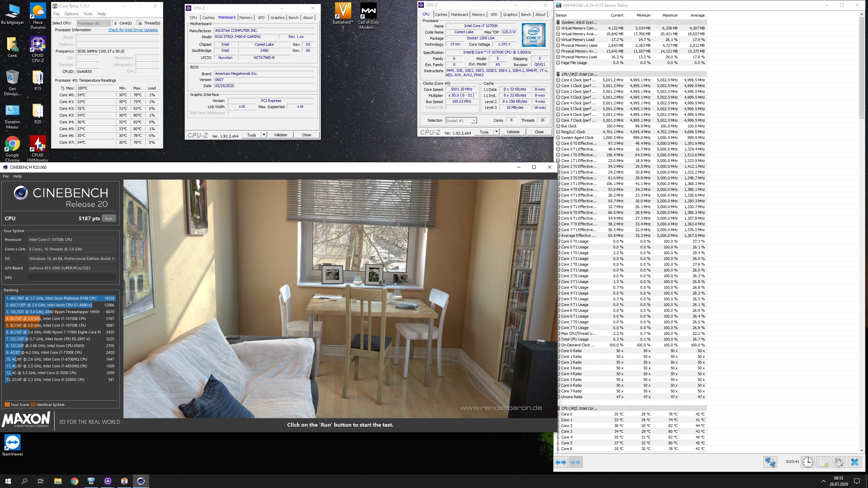
Task: Select CPUID CPU-Z desktop shortcut
Action: click(38, 49)
